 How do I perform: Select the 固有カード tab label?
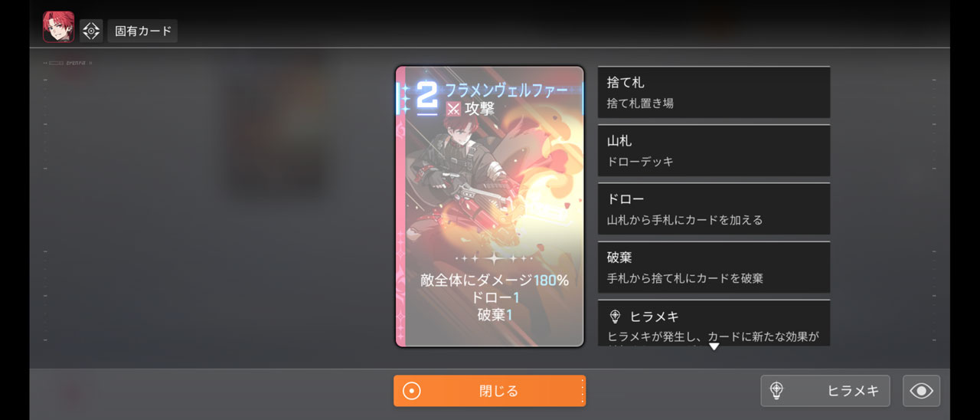pos(142,31)
